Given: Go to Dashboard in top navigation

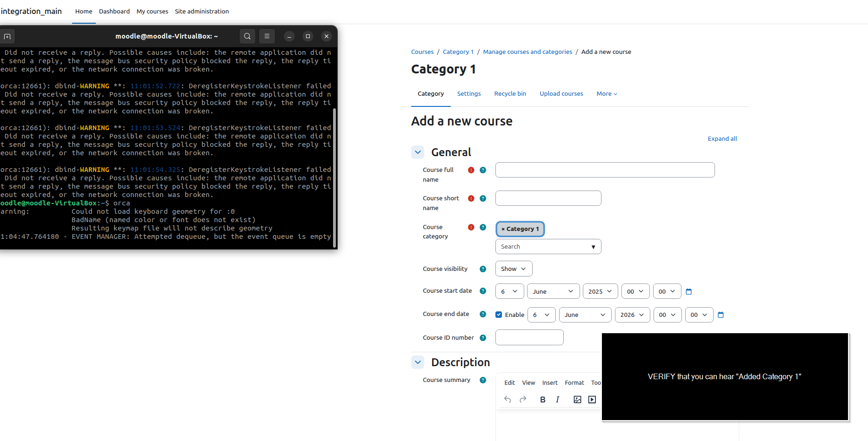Looking at the screenshot, I should (x=114, y=11).
